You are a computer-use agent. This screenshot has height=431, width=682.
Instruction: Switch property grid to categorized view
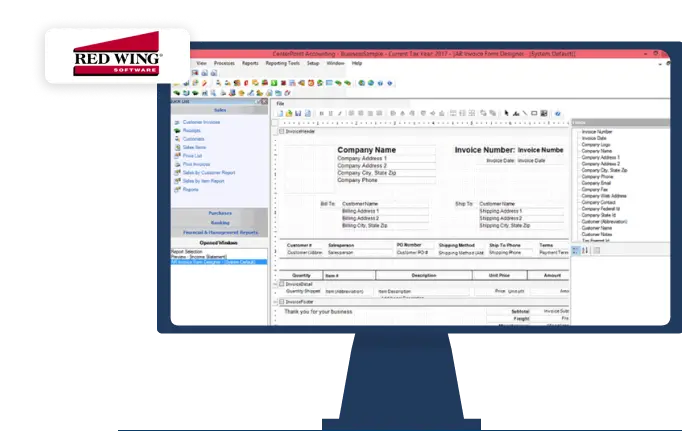click(x=575, y=250)
